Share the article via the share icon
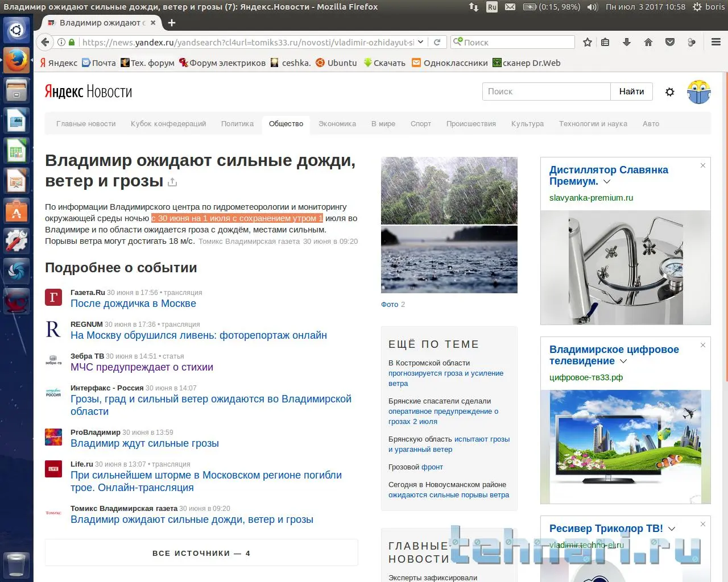 [x=172, y=182]
